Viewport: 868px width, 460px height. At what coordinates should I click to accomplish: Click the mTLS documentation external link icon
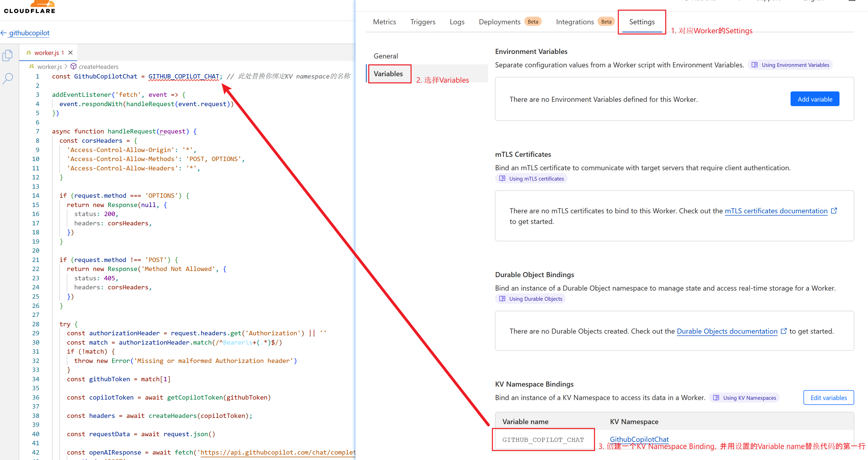[834, 211]
